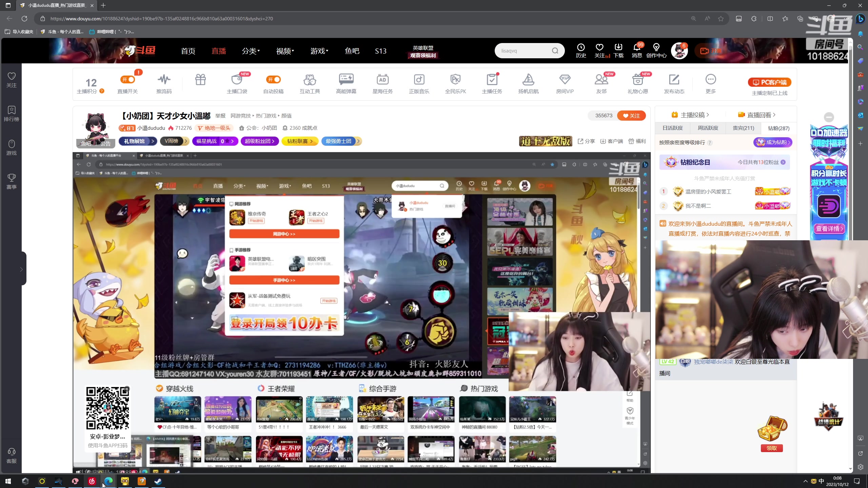Open 客服 customer service in sidebar
The width and height of the screenshot is (868, 488).
click(x=12, y=455)
